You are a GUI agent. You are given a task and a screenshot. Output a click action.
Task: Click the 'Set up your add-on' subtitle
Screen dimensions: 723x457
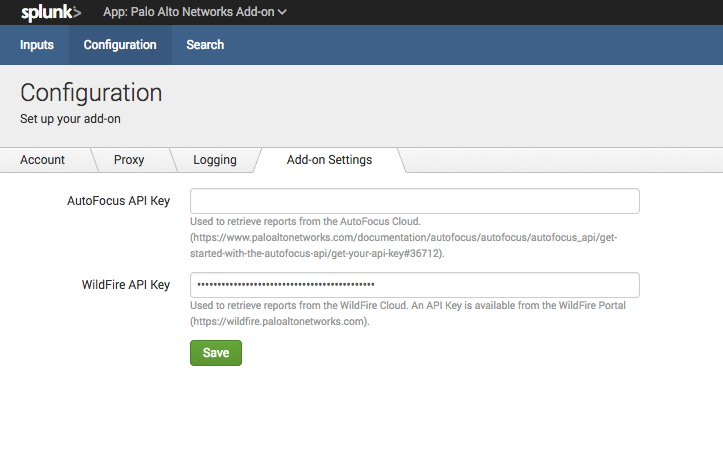[70, 119]
